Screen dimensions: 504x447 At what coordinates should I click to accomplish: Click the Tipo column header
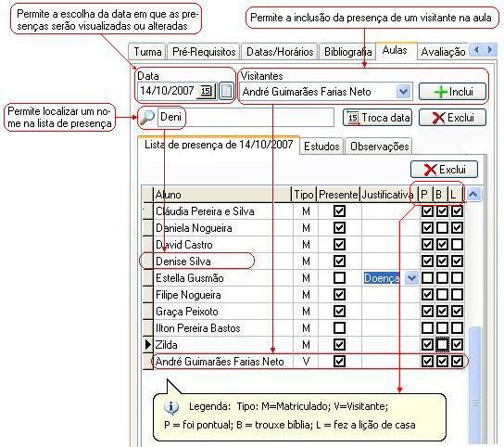click(304, 195)
